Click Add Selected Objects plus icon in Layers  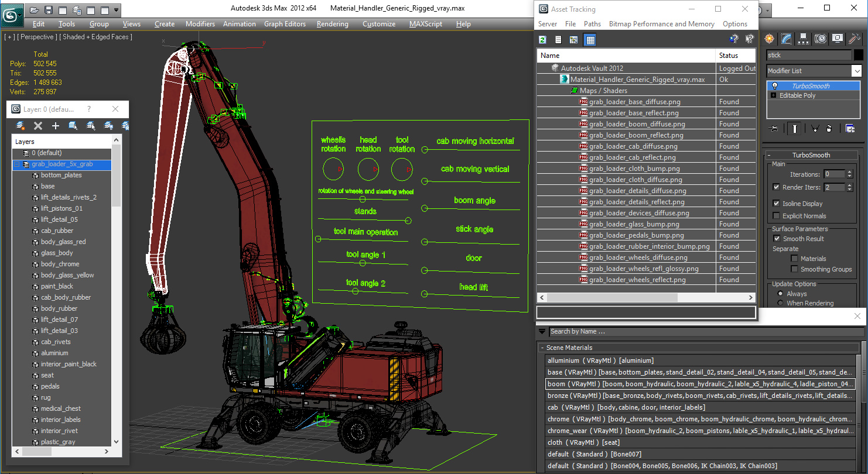point(56,126)
